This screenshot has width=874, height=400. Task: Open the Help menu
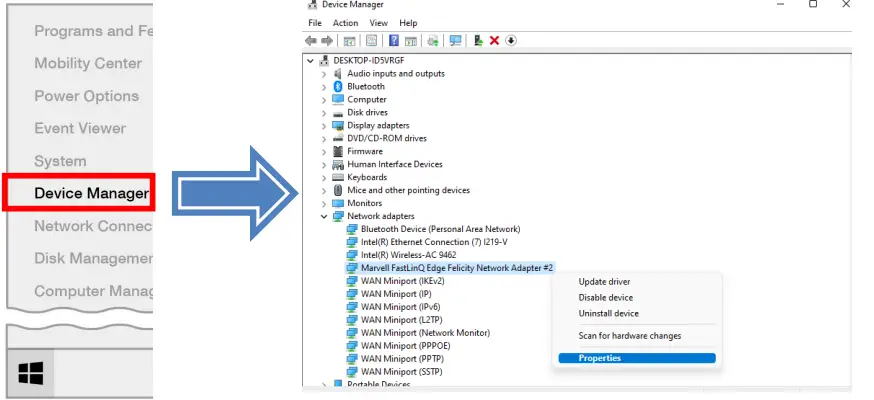408,23
